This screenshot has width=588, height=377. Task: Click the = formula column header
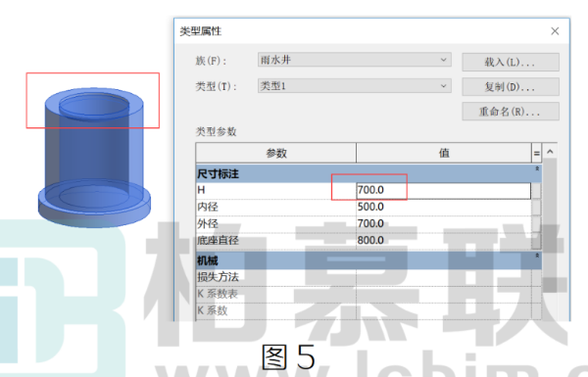click(x=537, y=153)
